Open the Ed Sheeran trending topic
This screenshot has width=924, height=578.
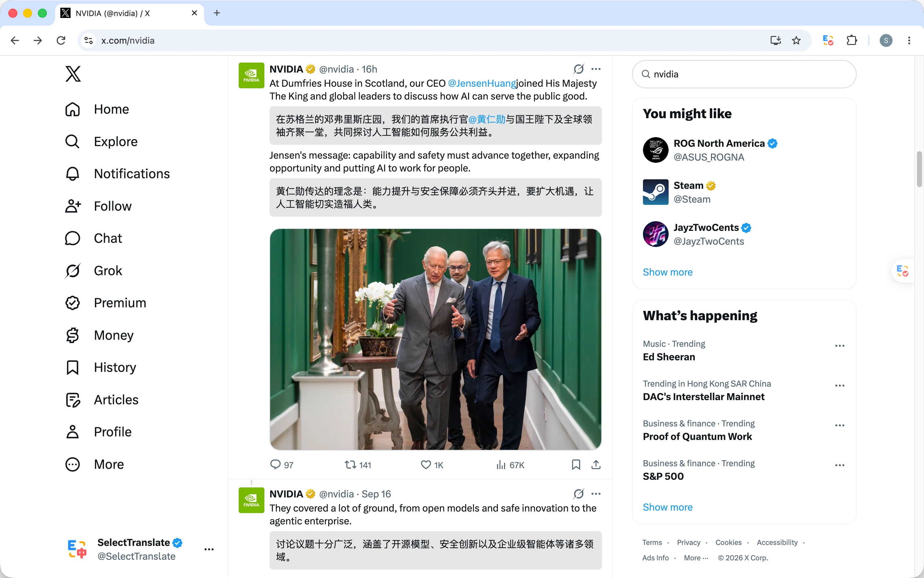tap(669, 357)
